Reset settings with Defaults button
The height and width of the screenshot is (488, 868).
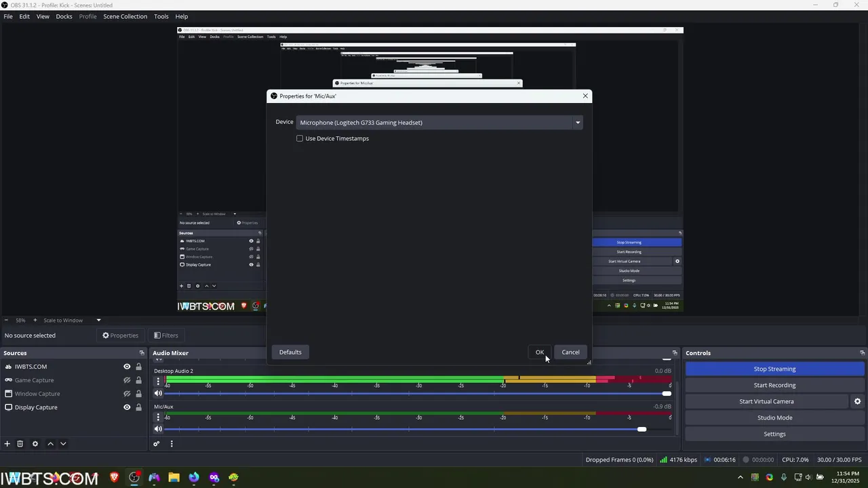pyautogui.click(x=290, y=352)
